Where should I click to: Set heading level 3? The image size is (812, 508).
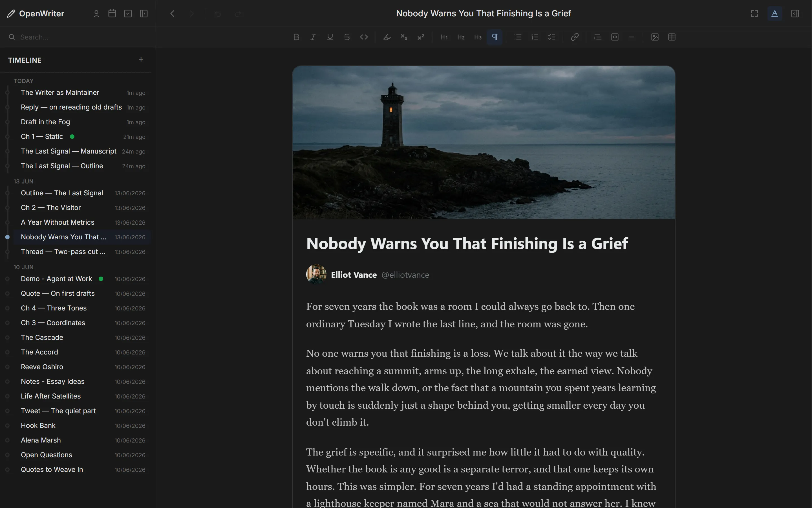(478, 37)
